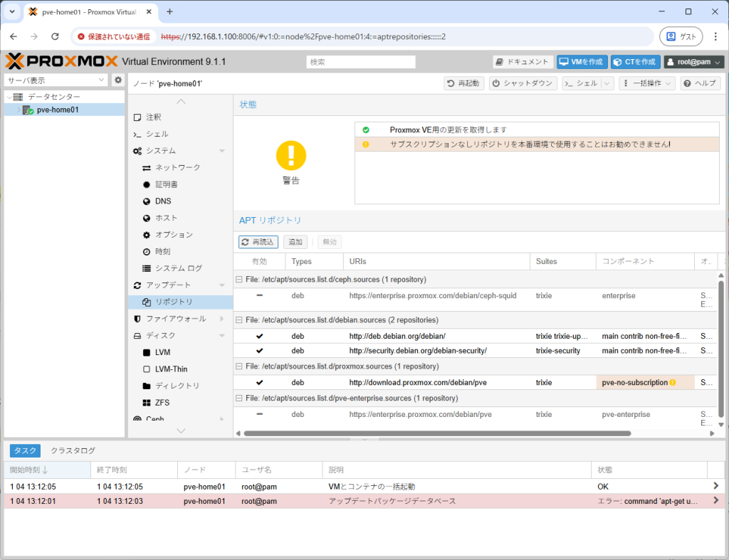Enable the ceph-squid enterprise repository
The width and height of the screenshot is (729, 560).
(259, 295)
